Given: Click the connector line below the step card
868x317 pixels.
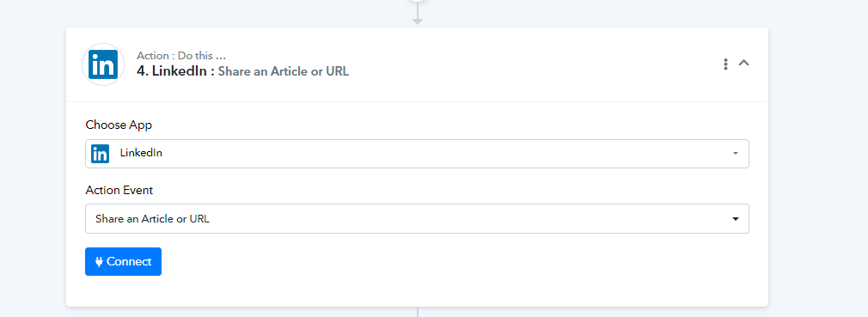Looking at the screenshot, I should pyautogui.click(x=418, y=312).
